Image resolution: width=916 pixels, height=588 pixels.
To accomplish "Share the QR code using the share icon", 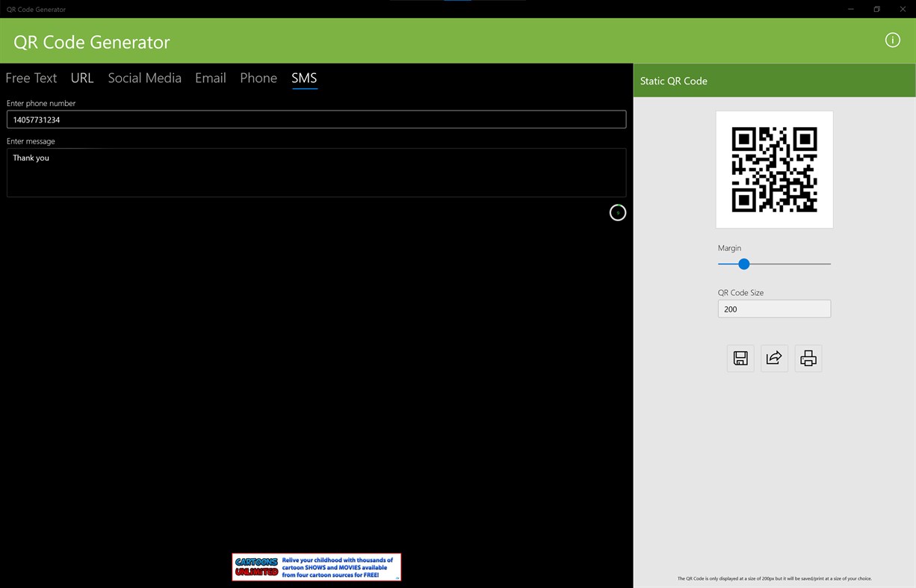I will pos(774,358).
